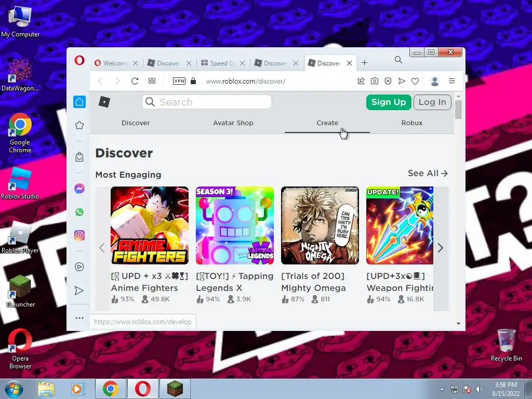The height and width of the screenshot is (399, 532).
Task: Click the Anime Fighters title text
Action: pos(149,282)
